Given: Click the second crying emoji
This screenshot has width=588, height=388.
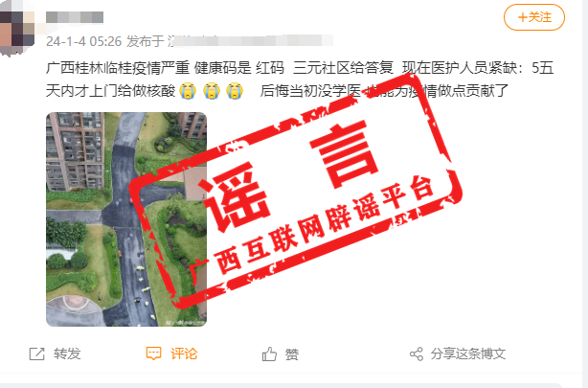Looking at the screenshot, I should (211, 91).
